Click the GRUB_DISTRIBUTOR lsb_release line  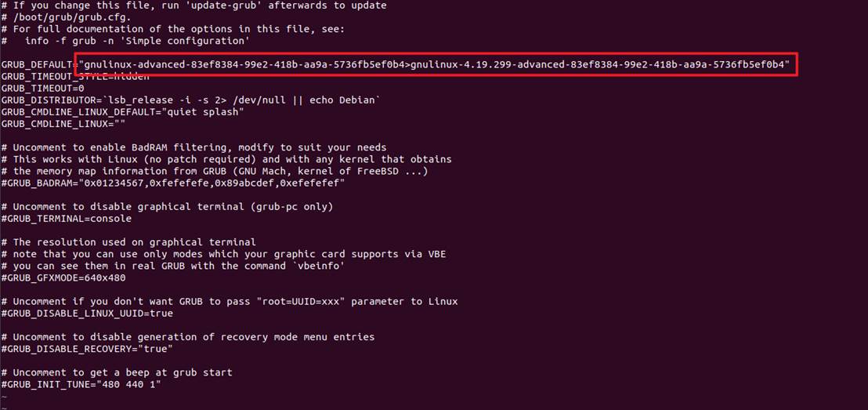click(x=191, y=100)
